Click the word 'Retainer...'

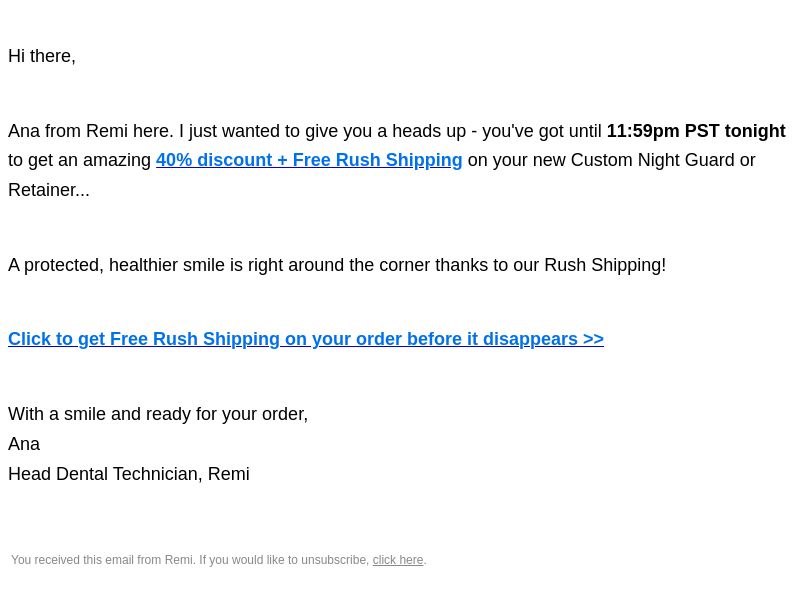[x=48, y=190]
